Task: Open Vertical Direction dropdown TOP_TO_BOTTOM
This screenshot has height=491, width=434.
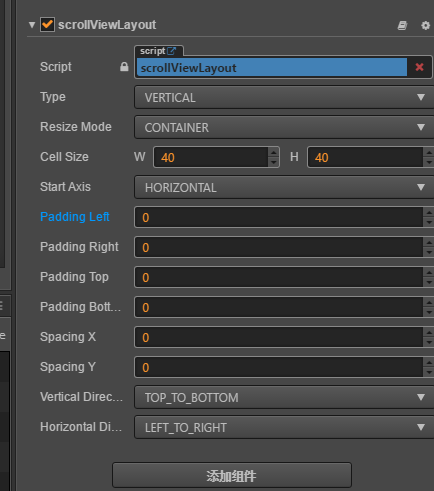Action: click(x=284, y=397)
